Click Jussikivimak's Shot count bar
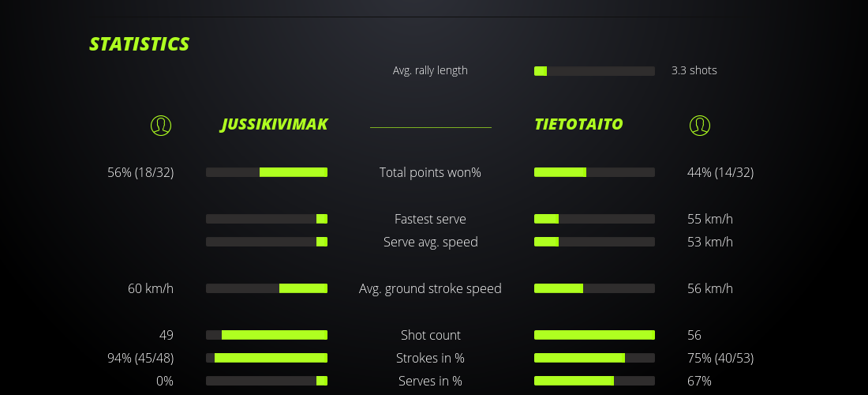The width and height of the screenshot is (868, 395). point(267,335)
